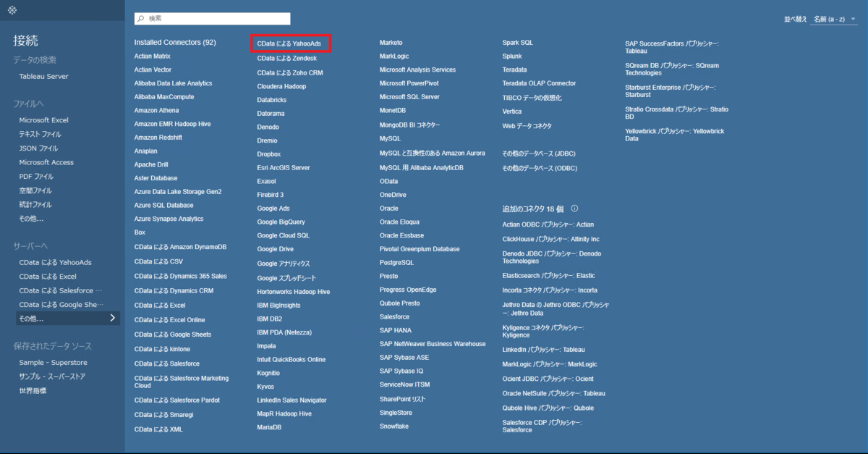Select the Dropbox connector
This screenshot has height=454, width=868.
[x=269, y=154]
